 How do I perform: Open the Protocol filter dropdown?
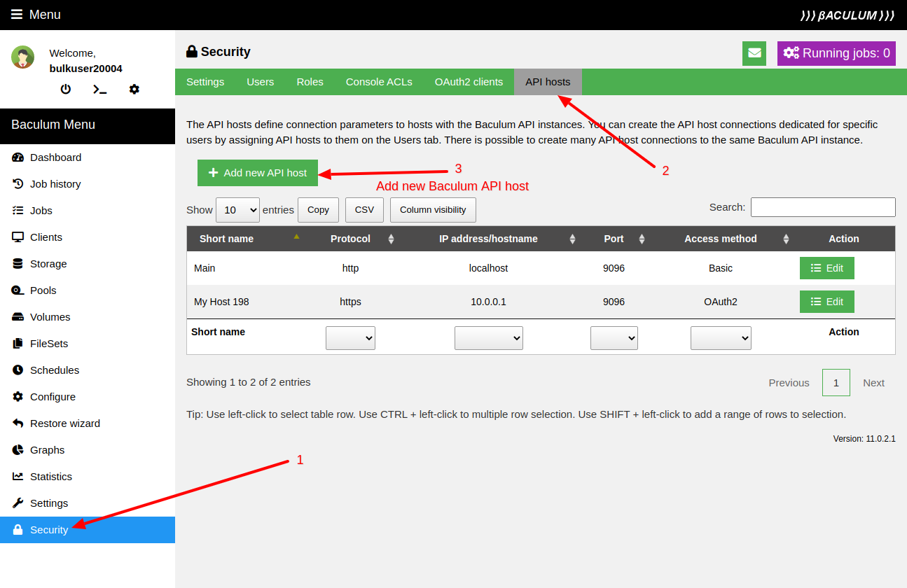point(350,338)
